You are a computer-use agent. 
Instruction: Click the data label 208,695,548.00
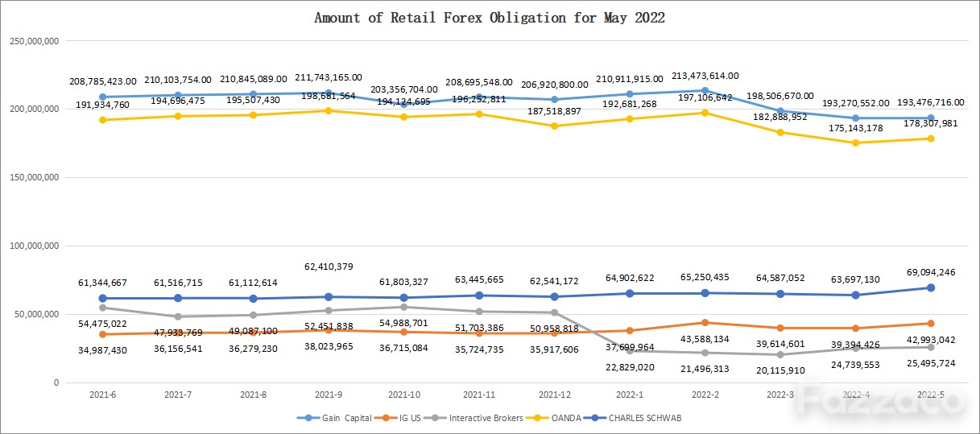click(479, 82)
